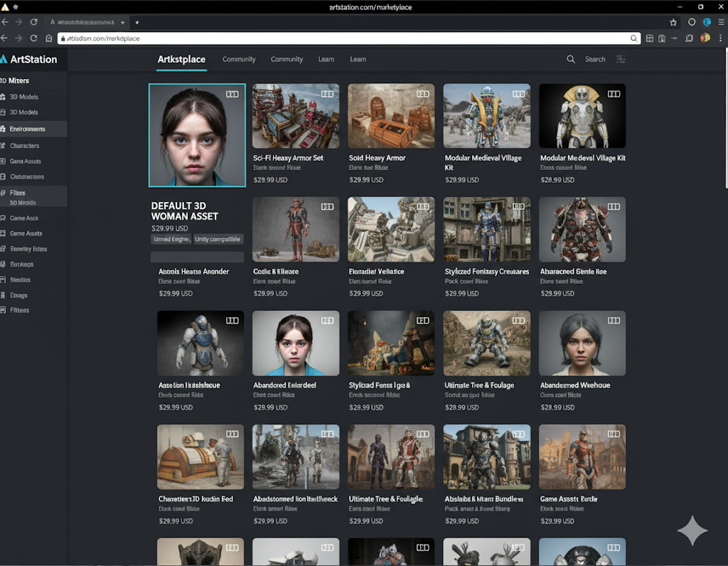728x566 pixels.
Task: Click the magnifier icon beside Search
Action: point(570,60)
